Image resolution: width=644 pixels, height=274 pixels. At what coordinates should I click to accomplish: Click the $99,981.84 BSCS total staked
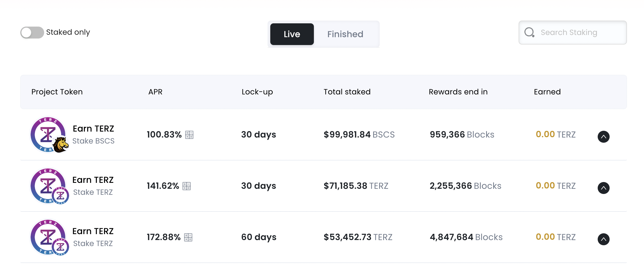[359, 135]
